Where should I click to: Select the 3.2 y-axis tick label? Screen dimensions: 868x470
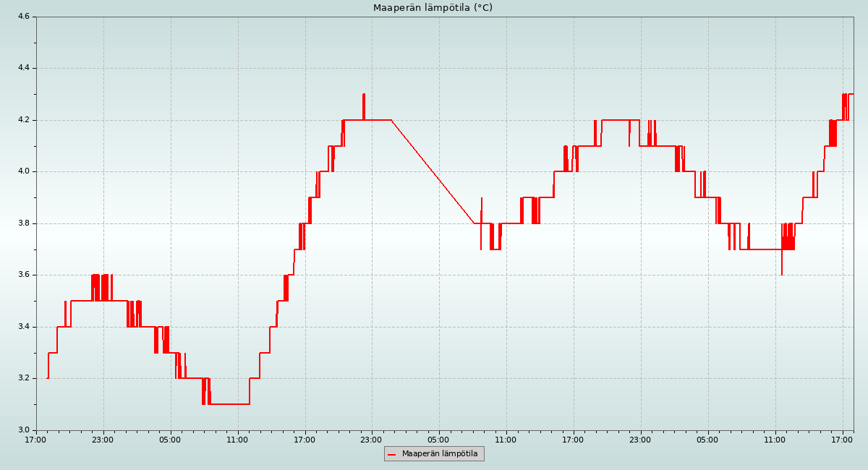tap(23, 378)
